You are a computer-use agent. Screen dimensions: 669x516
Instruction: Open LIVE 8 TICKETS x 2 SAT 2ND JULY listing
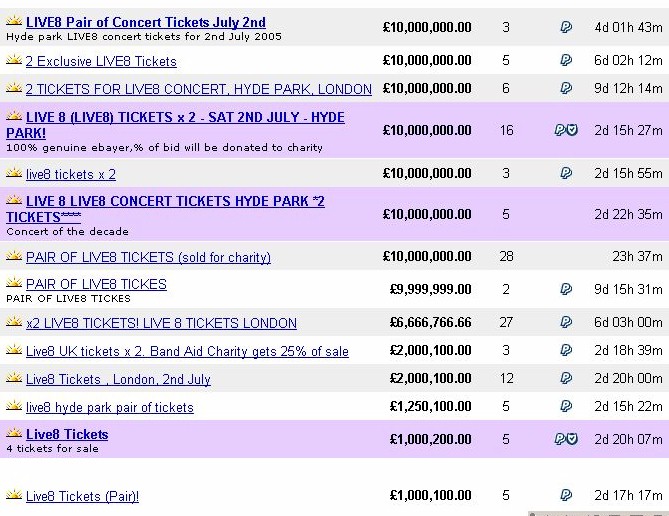pos(175,125)
